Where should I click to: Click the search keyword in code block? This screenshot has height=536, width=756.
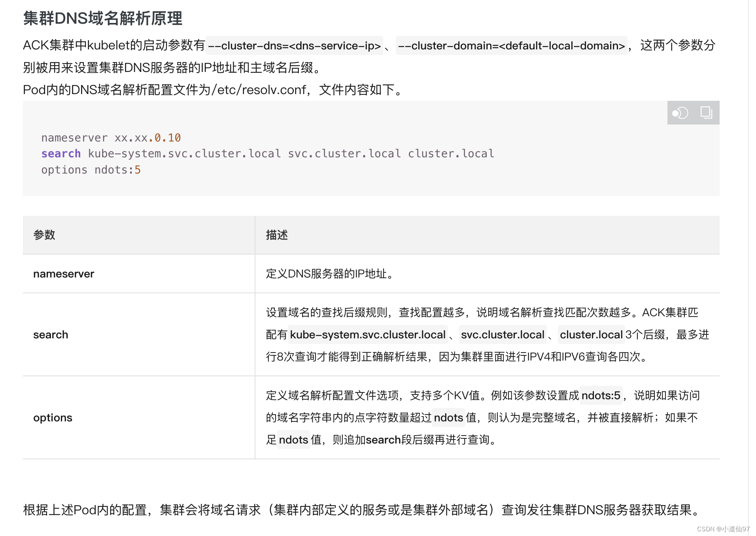[61, 153]
